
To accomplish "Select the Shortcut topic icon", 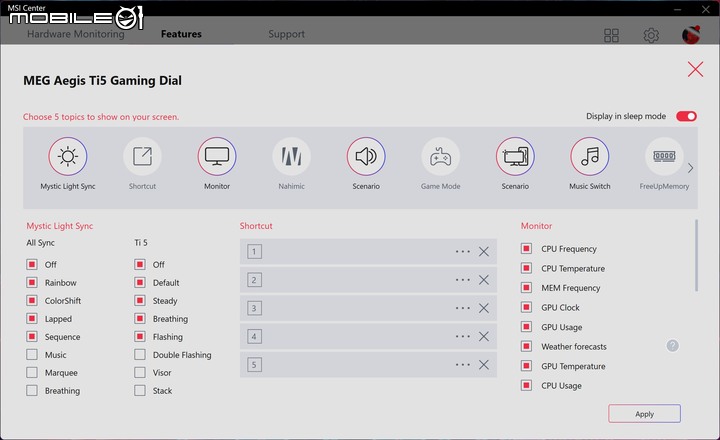I will 142,157.
